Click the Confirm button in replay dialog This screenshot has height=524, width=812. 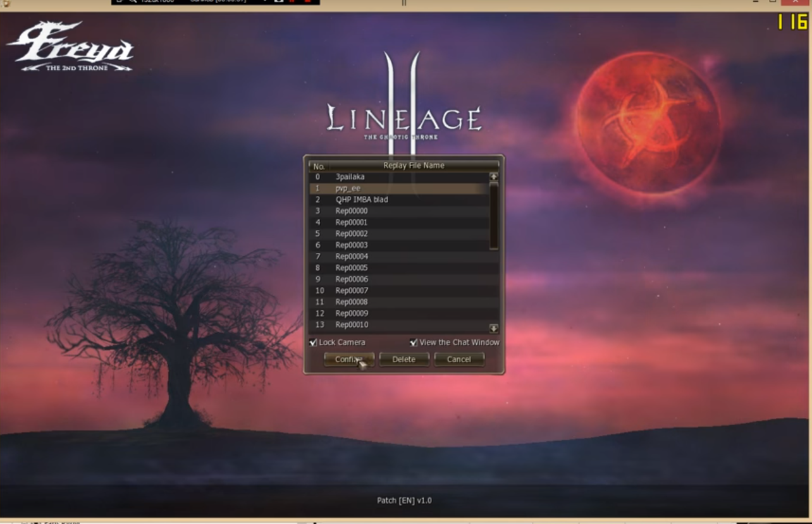pyautogui.click(x=349, y=360)
